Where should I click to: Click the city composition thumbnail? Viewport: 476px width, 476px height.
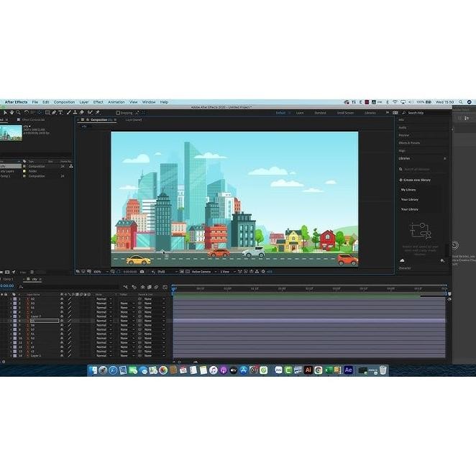pyautogui.click(x=11, y=132)
